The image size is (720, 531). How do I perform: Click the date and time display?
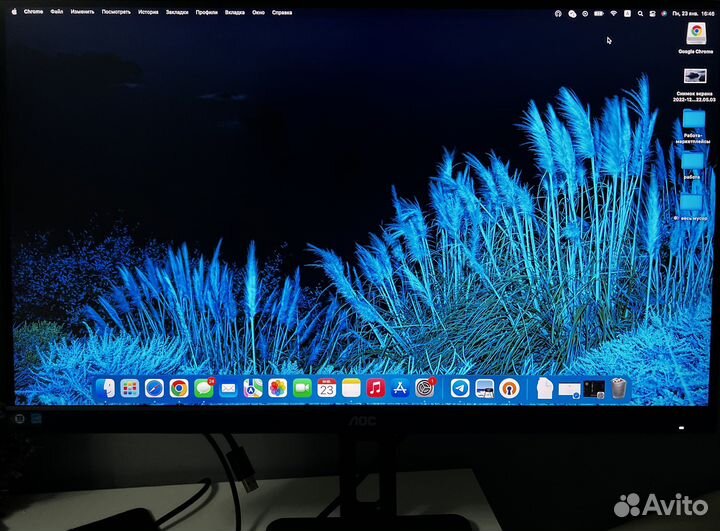point(693,14)
